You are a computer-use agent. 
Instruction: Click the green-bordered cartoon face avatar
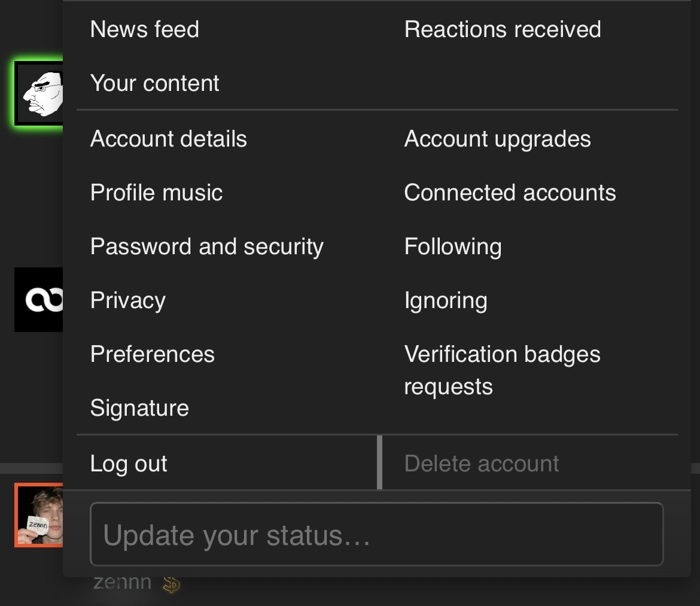(39, 93)
